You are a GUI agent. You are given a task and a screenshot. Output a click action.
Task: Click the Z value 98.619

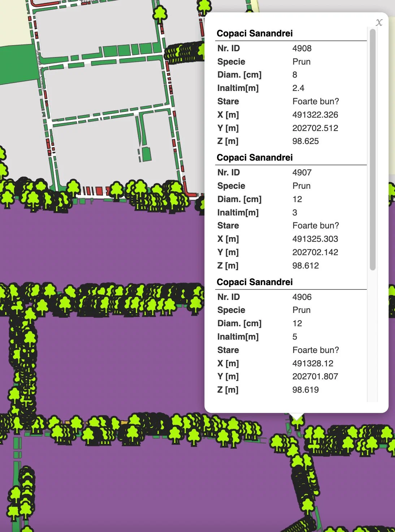coord(305,390)
